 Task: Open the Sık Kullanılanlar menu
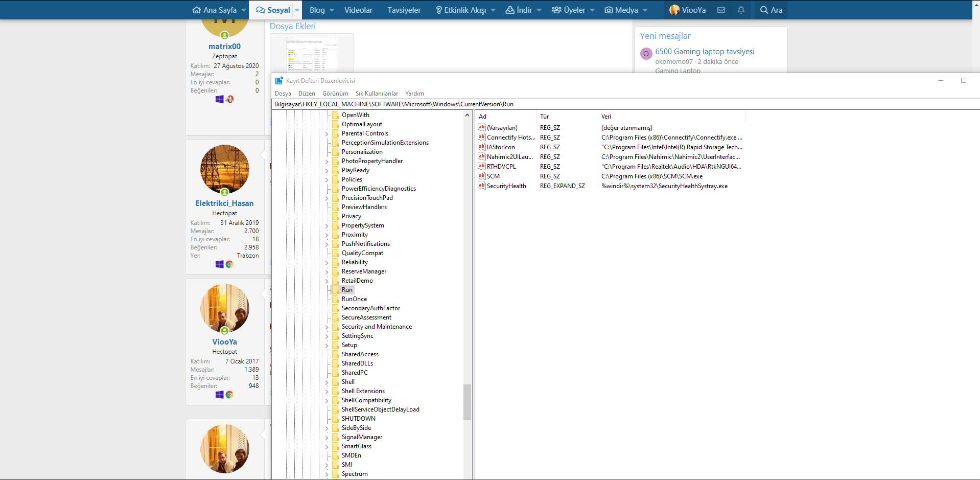[x=377, y=94]
